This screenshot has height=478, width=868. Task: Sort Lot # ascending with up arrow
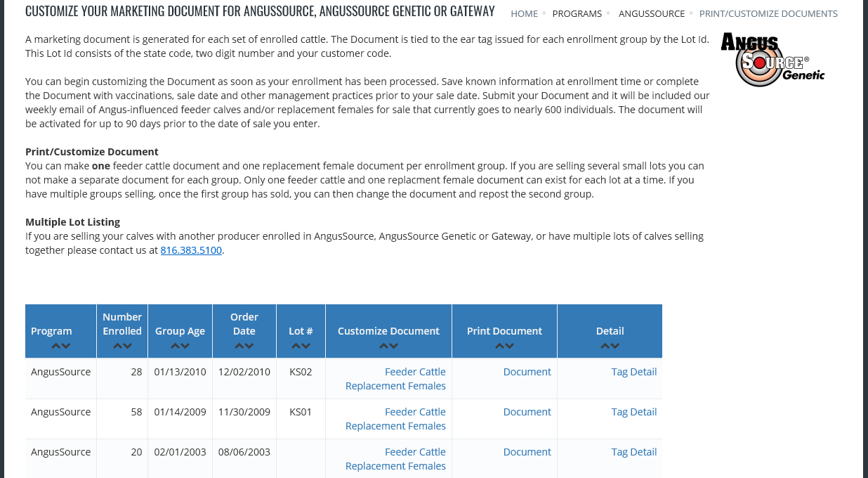pyautogui.click(x=296, y=346)
